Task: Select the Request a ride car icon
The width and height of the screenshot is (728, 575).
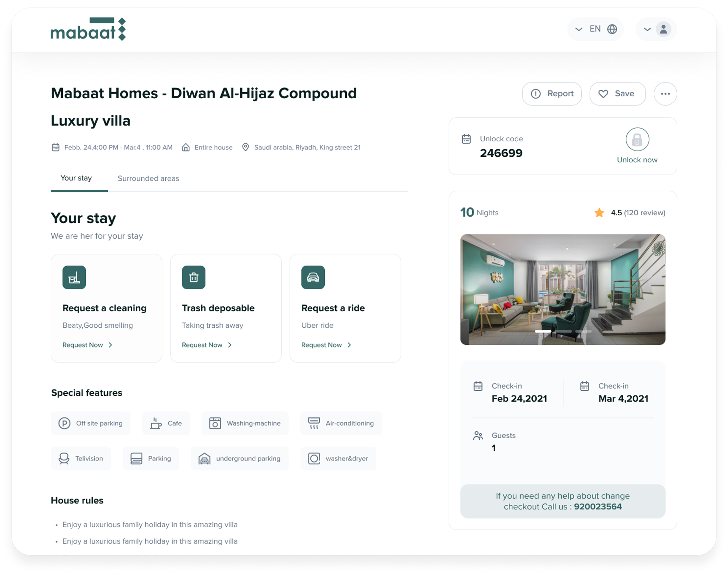Action: [313, 277]
